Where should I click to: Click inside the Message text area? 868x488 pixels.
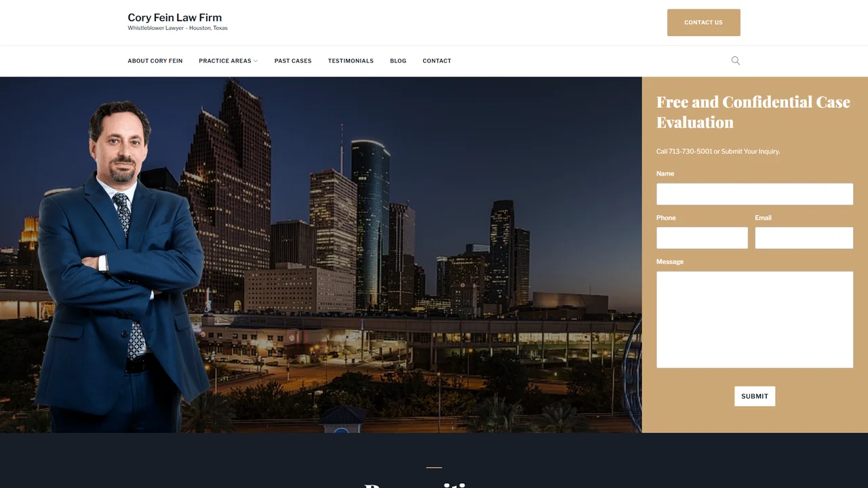pyautogui.click(x=755, y=320)
